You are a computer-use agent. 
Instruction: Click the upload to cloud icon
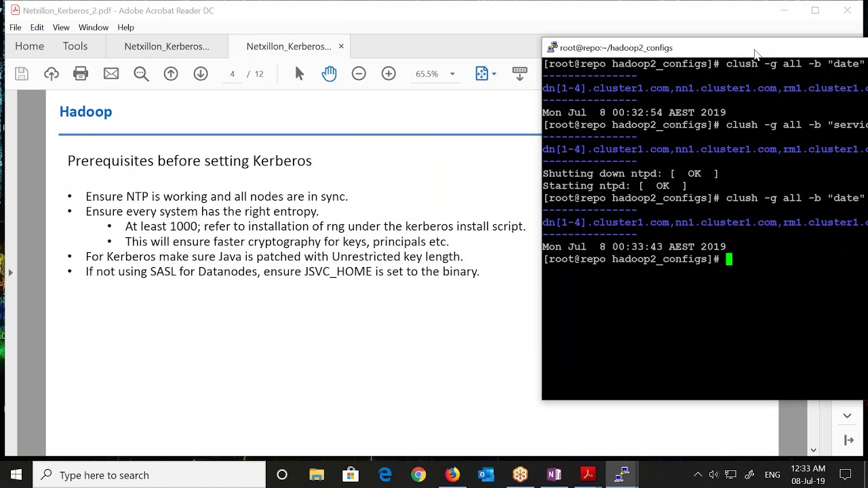(52, 74)
